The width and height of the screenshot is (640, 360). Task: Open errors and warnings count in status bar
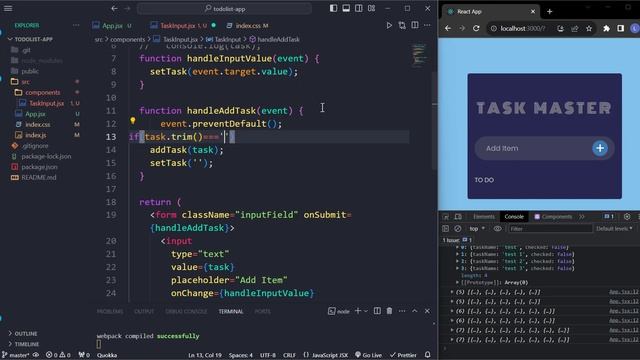pyautogui.click(x=58, y=355)
